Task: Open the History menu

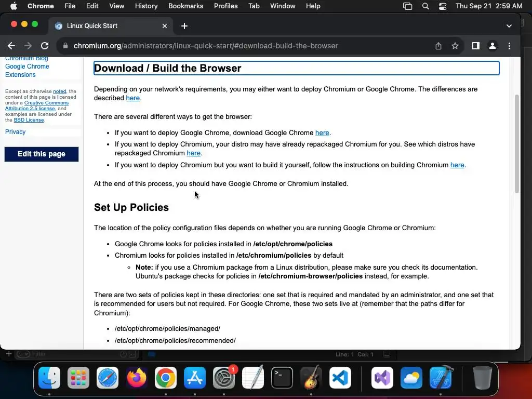Action: 146,6
